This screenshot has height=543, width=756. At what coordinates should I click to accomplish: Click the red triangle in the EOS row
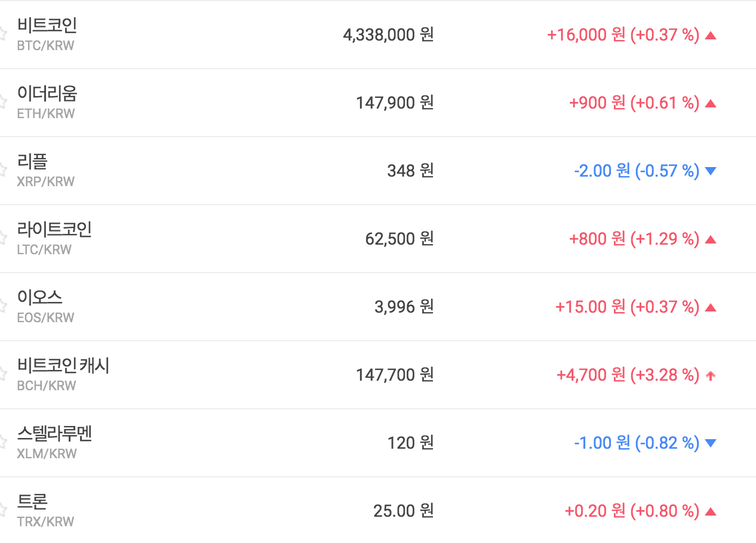point(710,308)
